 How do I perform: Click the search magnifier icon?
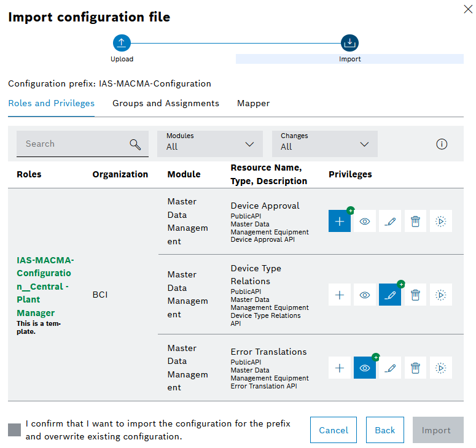pos(135,144)
